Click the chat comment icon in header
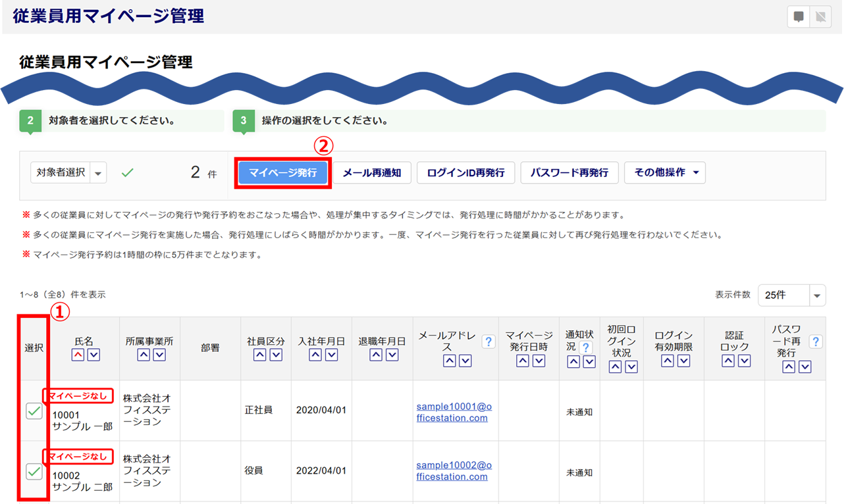 [x=799, y=17]
